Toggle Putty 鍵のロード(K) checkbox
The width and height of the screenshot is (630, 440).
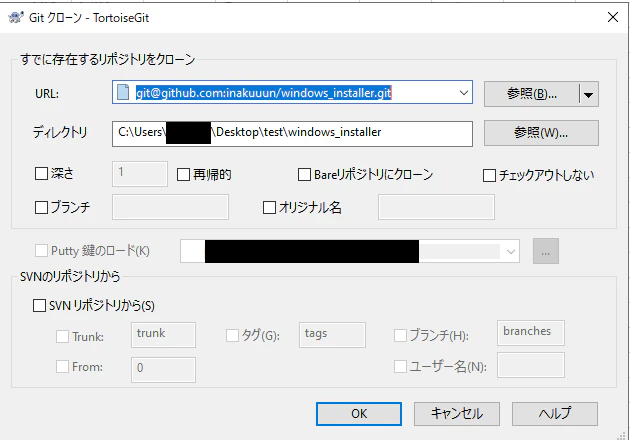pos(41,251)
